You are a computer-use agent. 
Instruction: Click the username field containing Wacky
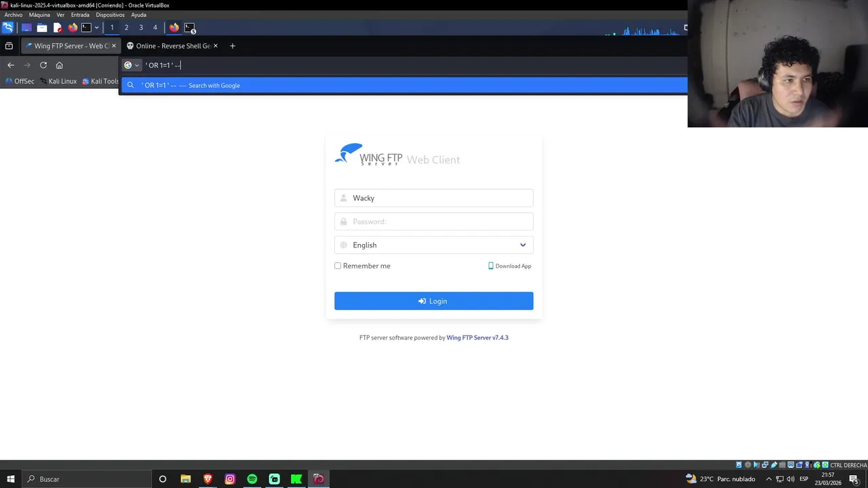pyautogui.click(x=433, y=198)
